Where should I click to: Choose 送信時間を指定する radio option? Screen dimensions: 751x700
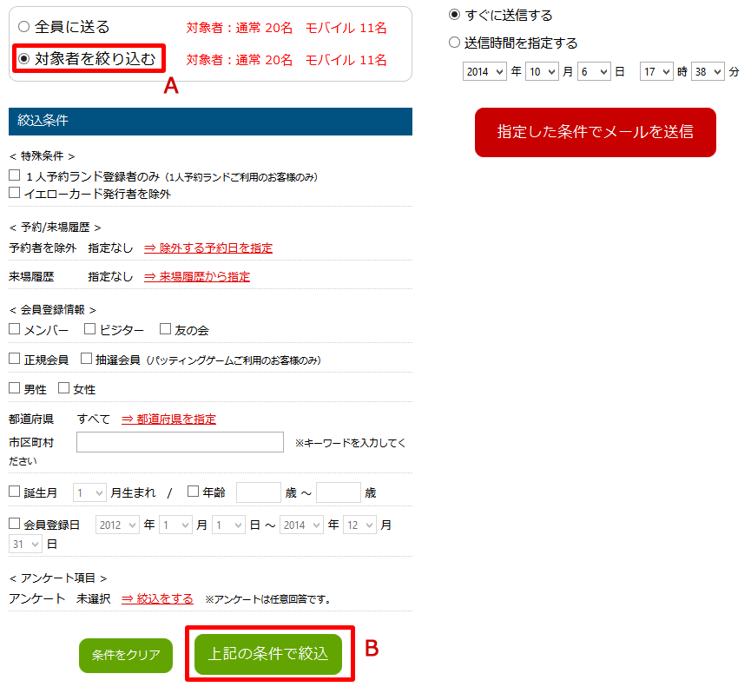454,43
